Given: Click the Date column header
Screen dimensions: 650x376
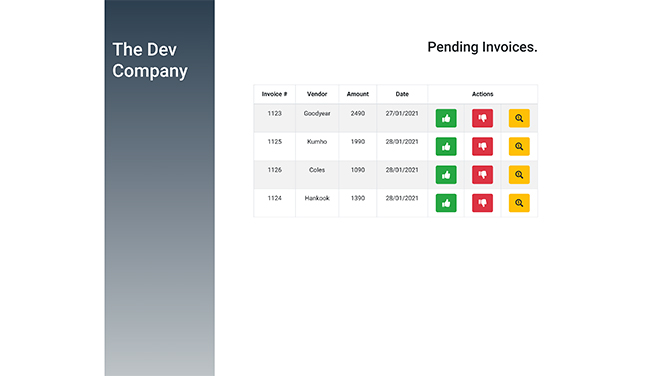Looking at the screenshot, I should 402,94.
